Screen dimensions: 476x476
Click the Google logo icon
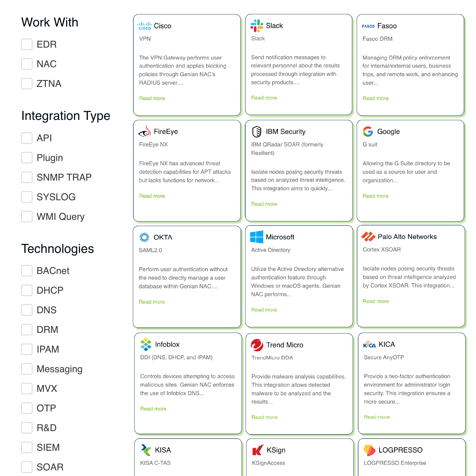368,131
